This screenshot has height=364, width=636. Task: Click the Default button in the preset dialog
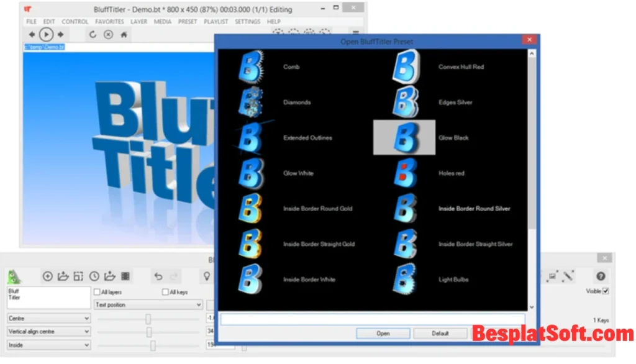pos(440,333)
